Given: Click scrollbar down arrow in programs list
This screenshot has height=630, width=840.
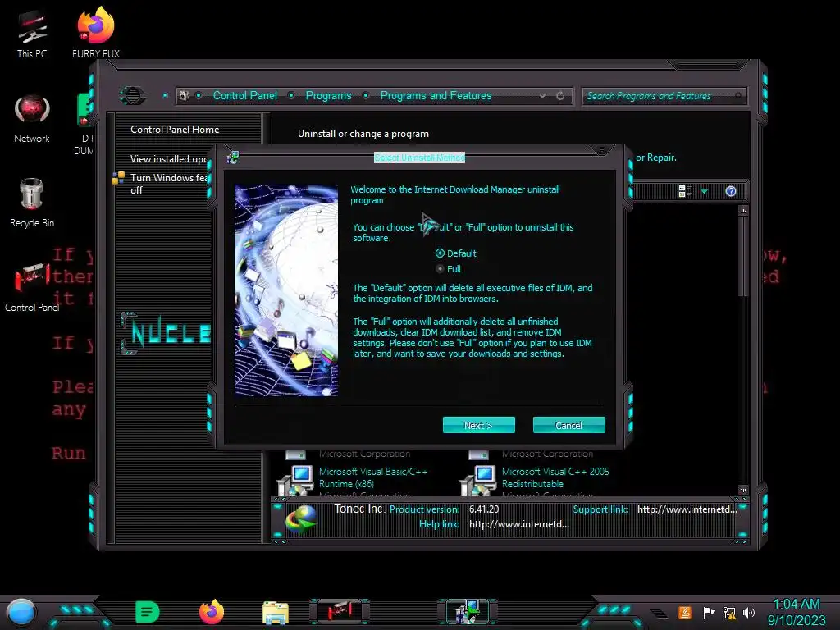Looking at the screenshot, I should point(743,490).
